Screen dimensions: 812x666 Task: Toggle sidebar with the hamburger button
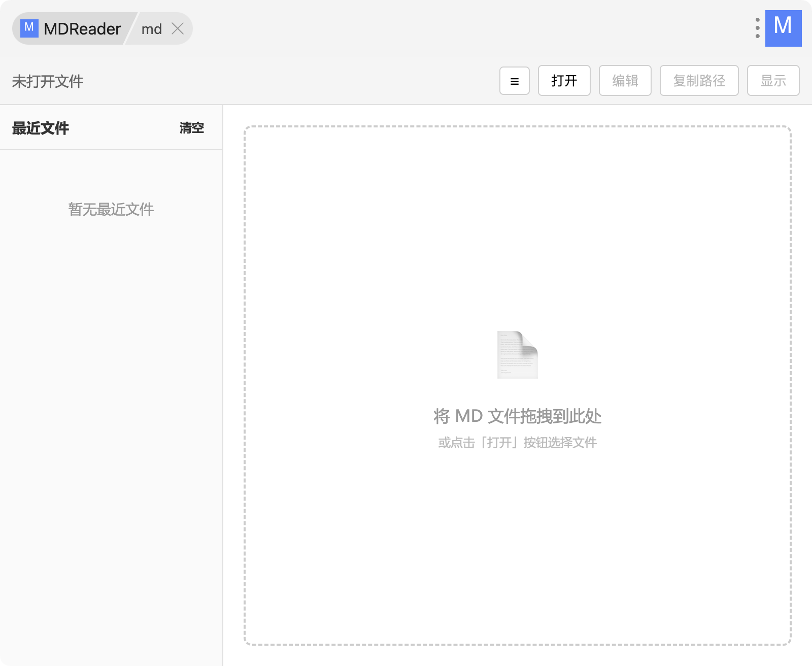point(515,81)
